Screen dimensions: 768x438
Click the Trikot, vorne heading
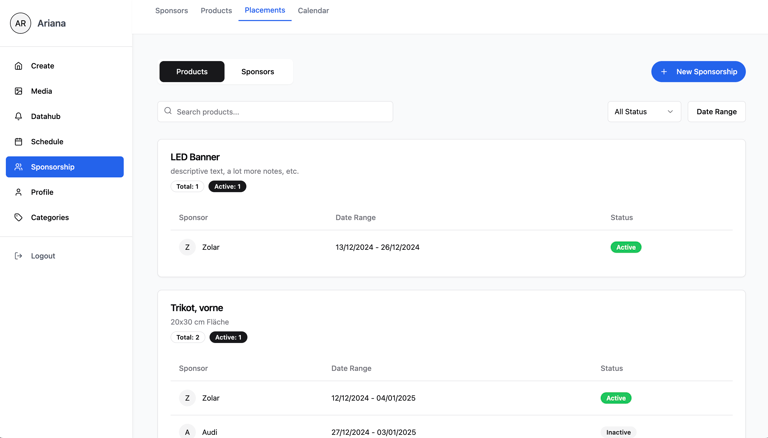(196, 308)
